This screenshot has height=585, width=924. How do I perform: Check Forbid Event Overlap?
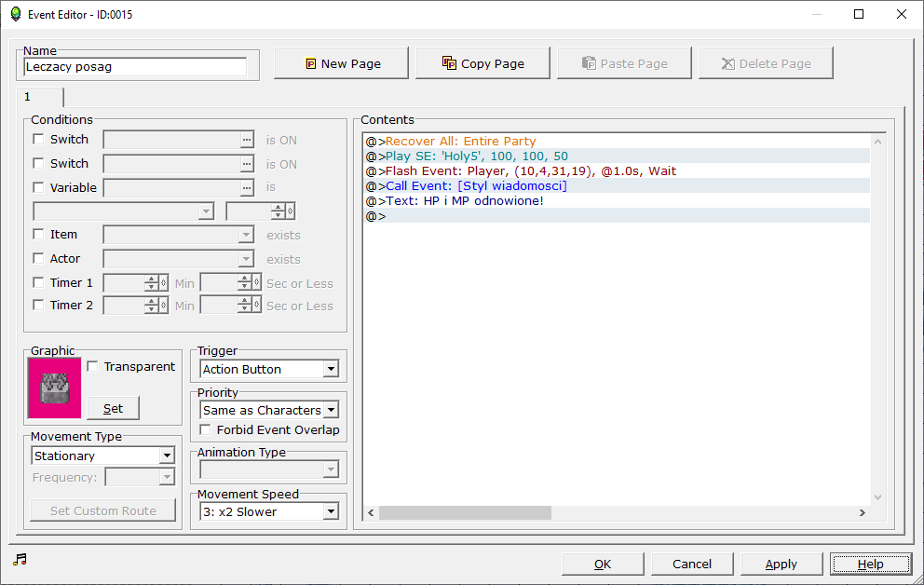[x=206, y=430]
